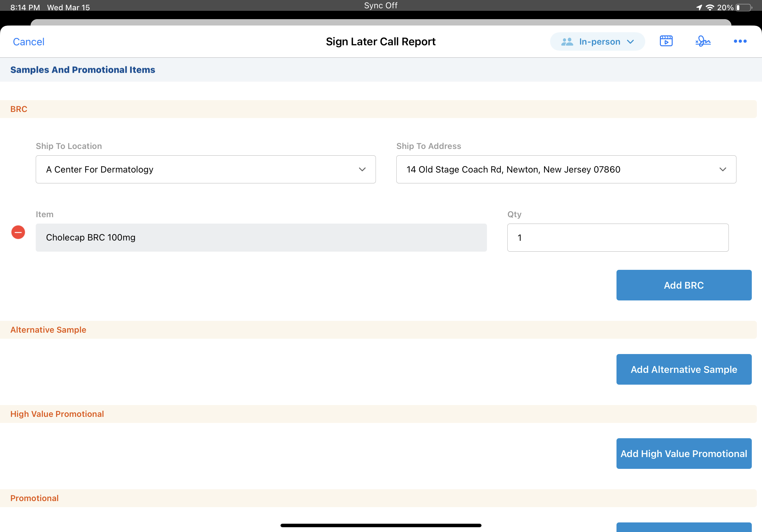
Task: Cancel the call report
Action: 28,42
